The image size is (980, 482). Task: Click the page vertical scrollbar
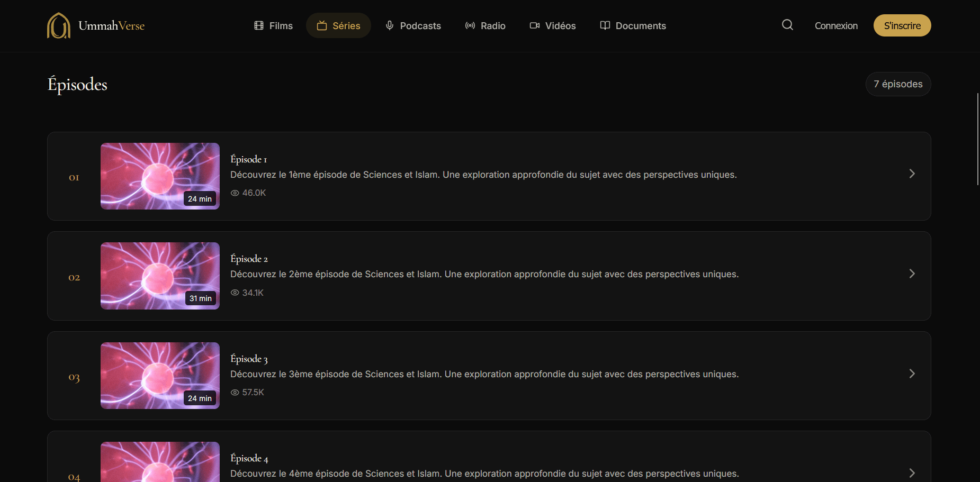click(x=977, y=139)
